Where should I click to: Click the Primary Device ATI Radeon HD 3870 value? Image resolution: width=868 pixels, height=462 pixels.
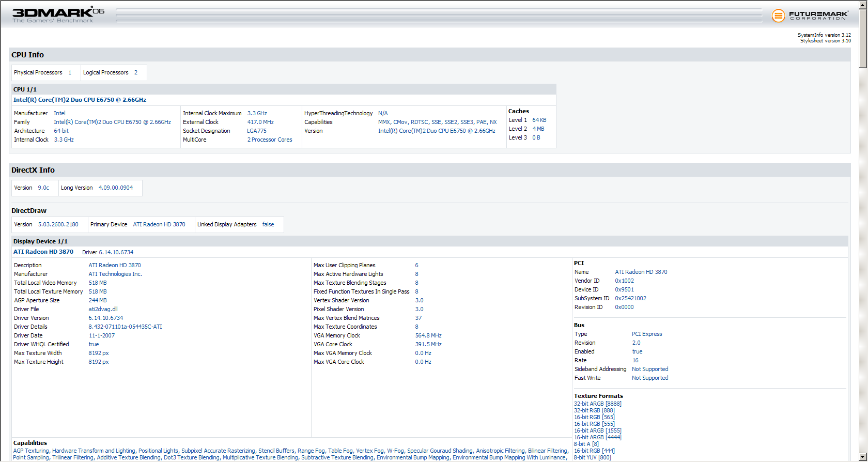(x=159, y=224)
